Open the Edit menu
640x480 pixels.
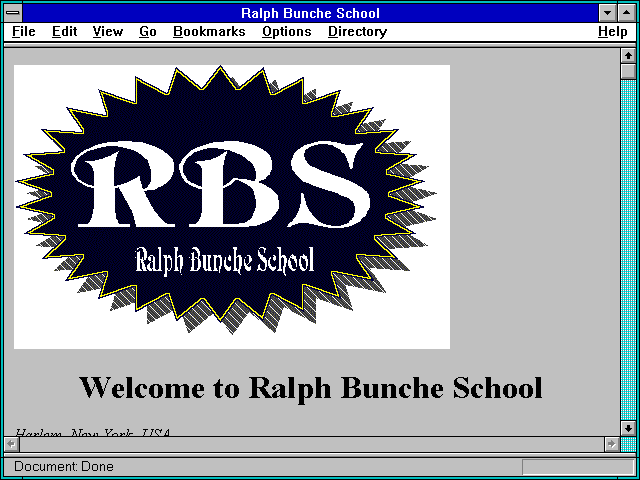coord(64,31)
